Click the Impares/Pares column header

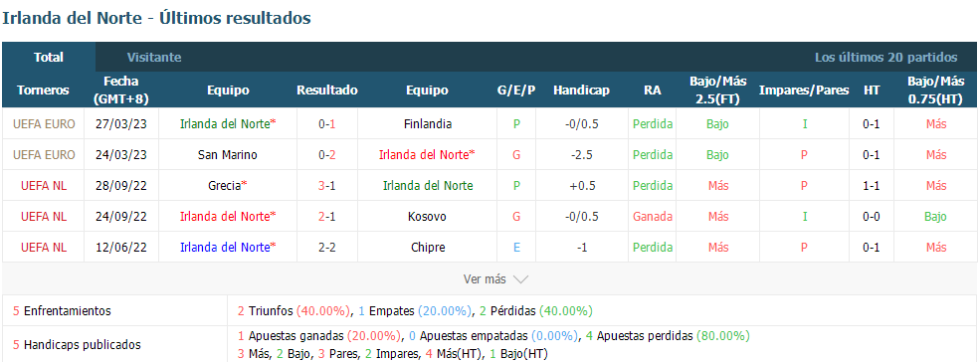804,90
